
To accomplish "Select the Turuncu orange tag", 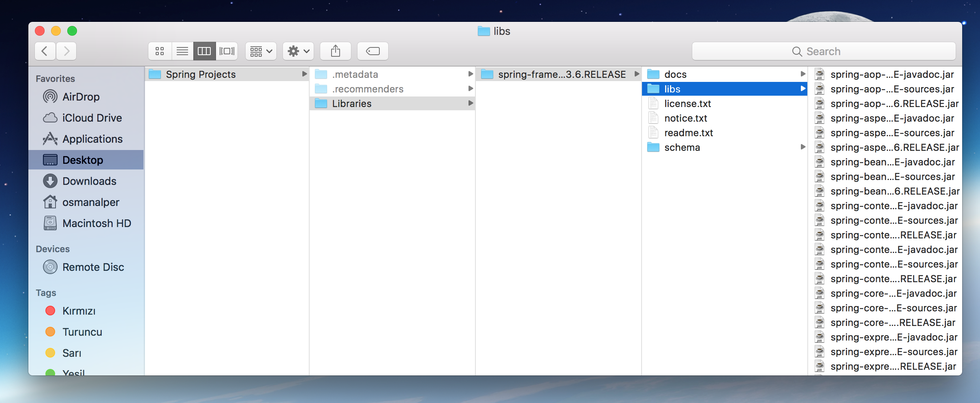I will 86,332.
